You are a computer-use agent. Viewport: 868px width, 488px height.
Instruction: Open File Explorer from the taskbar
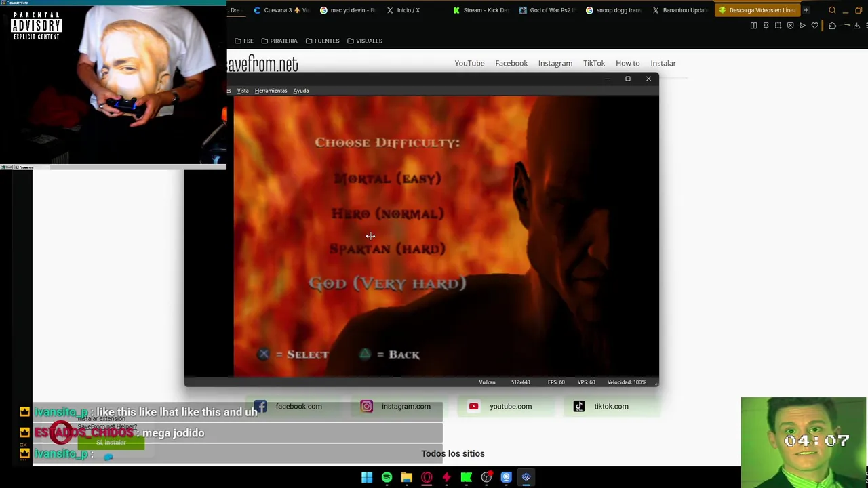coord(407,477)
